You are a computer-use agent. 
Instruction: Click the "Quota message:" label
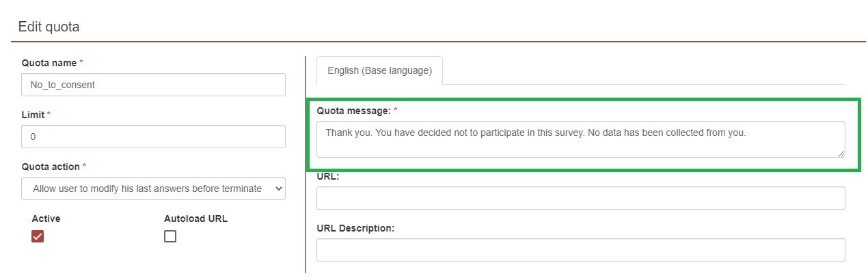353,110
